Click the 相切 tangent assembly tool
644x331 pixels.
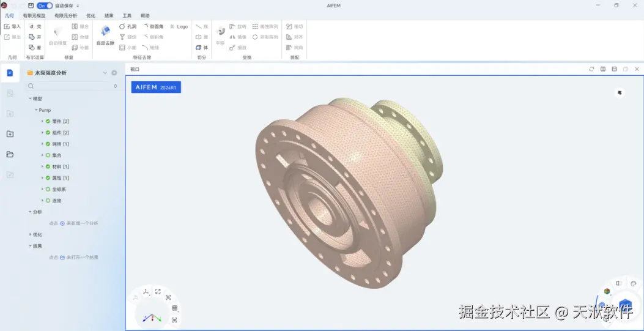click(x=295, y=26)
